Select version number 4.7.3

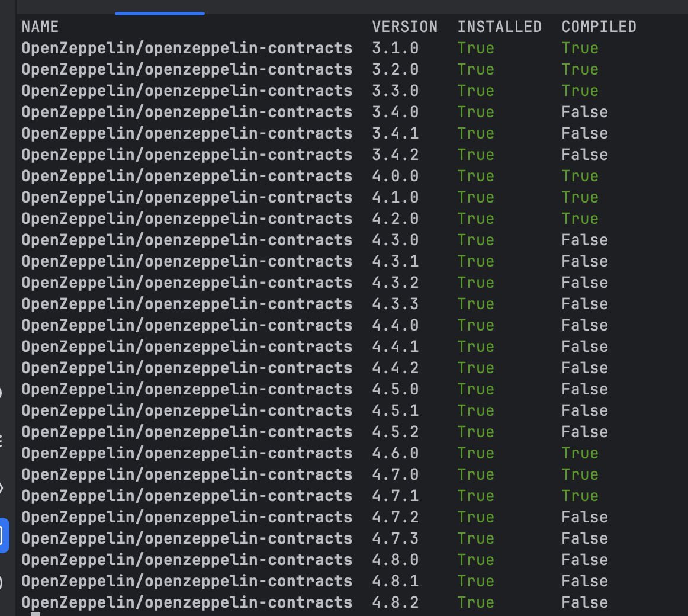click(395, 538)
